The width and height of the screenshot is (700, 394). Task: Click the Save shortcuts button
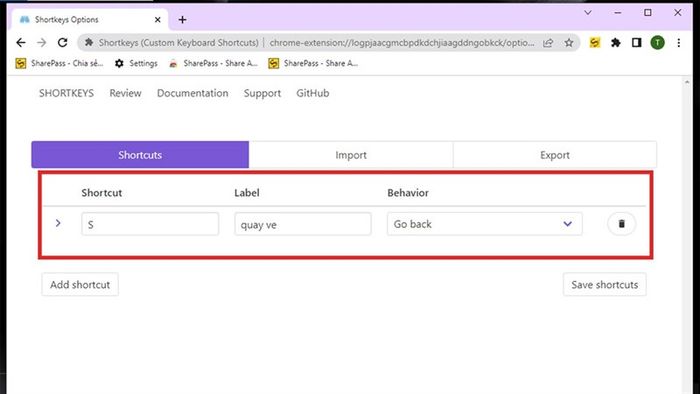(604, 285)
